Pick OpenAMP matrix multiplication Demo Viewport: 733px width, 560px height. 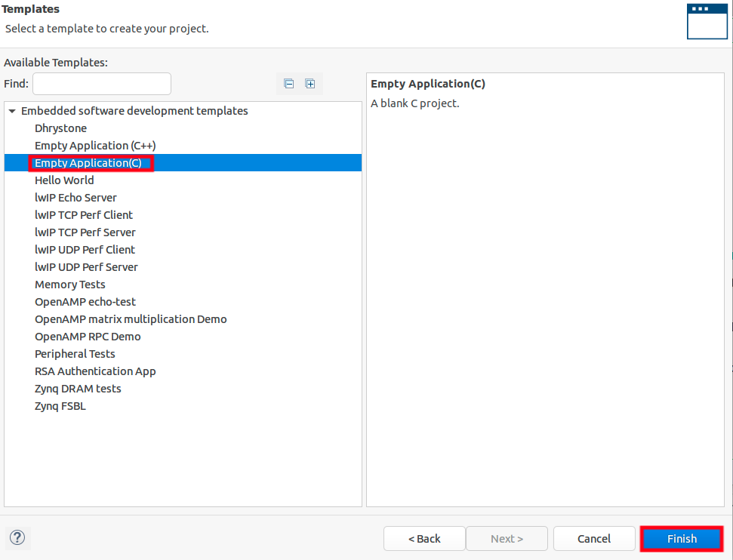[131, 318]
